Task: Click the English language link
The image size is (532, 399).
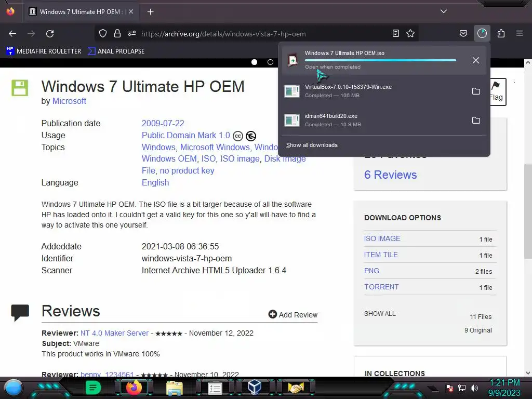Action: [x=155, y=182]
